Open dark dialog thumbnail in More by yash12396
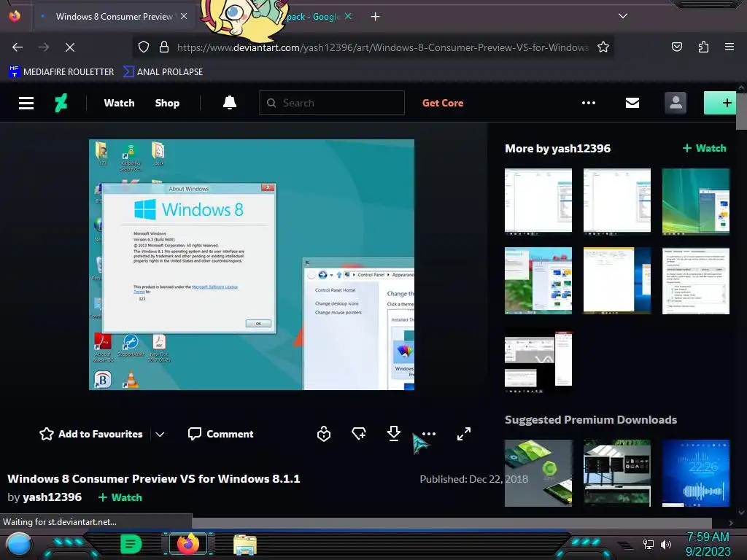The image size is (747, 560). [538, 360]
